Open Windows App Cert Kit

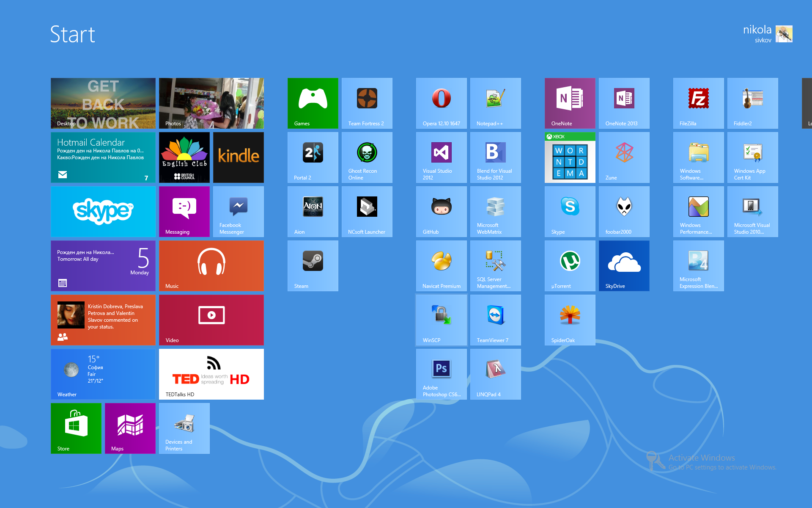pyautogui.click(x=753, y=157)
